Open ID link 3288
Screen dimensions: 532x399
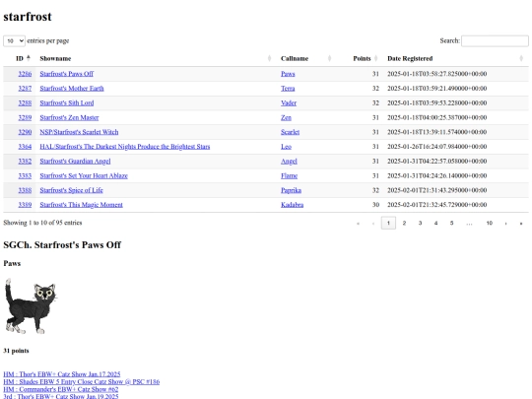pyautogui.click(x=25, y=102)
